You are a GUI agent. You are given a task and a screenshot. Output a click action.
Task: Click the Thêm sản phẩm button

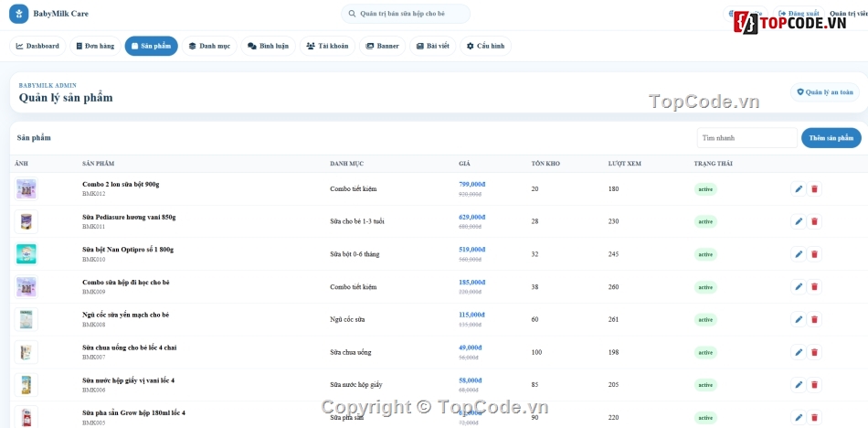coord(831,138)
